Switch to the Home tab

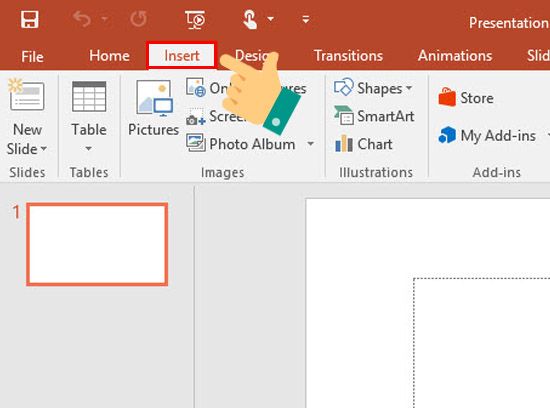pos(109,56)
